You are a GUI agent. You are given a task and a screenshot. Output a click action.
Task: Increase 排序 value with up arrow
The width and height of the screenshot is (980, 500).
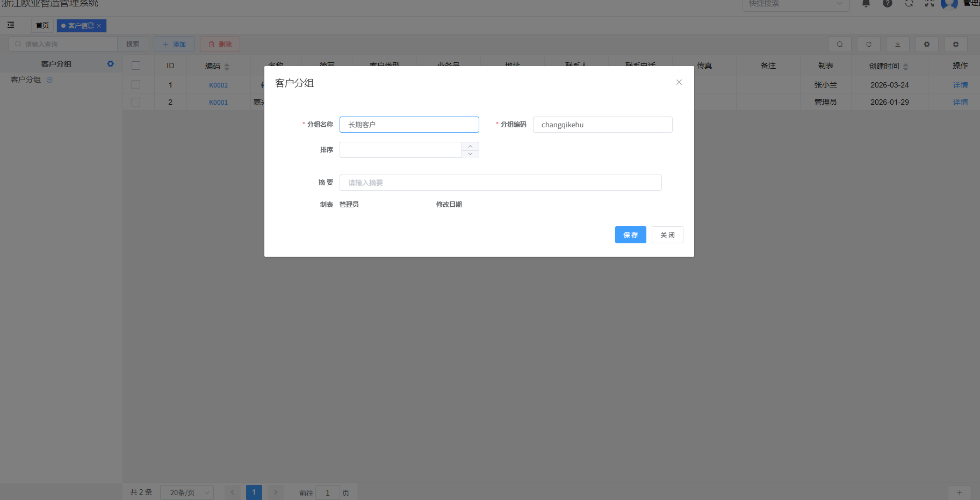point(470,146)
